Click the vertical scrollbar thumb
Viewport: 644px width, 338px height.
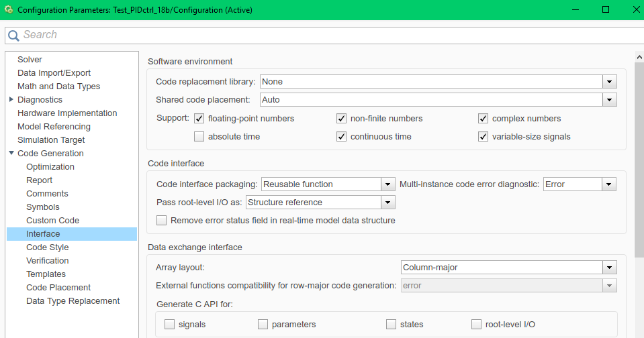639,160
